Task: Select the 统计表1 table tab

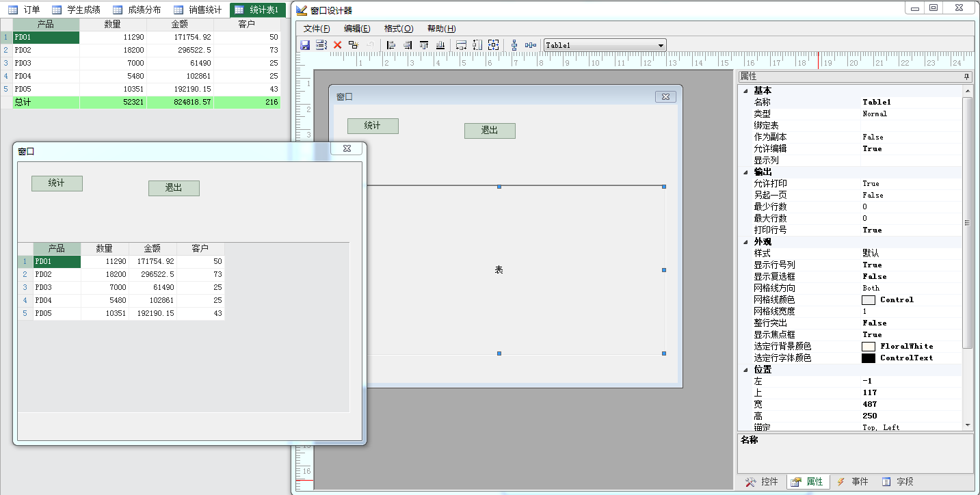Action: pyautogui.click(x=257, y=10)
